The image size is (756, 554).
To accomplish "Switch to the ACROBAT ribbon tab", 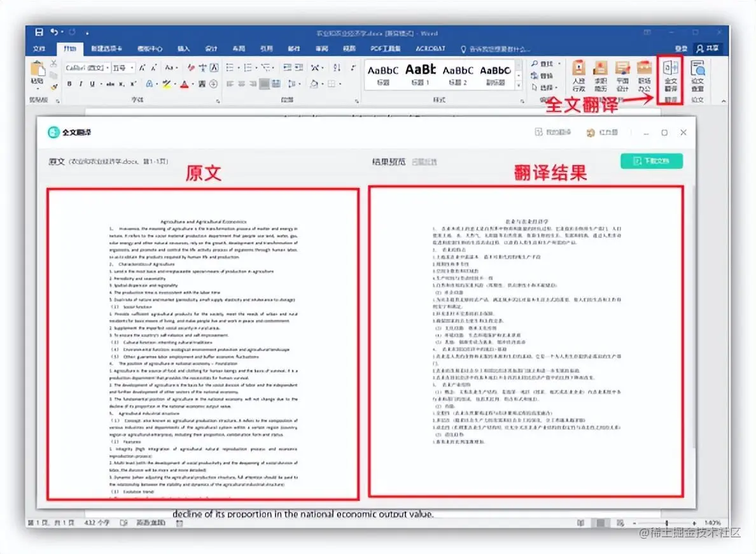I will (430, 48).
